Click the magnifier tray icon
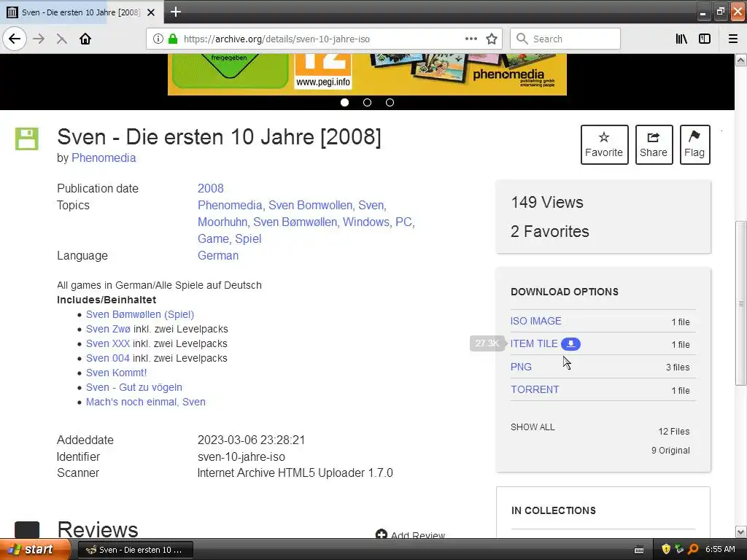 click(x=693, y=549)
